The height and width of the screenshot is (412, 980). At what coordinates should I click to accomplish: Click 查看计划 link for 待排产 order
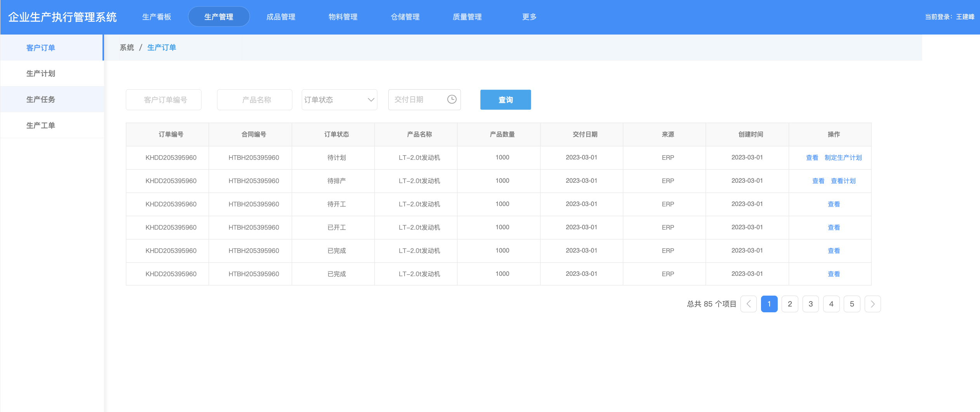[x=843, y=181]
